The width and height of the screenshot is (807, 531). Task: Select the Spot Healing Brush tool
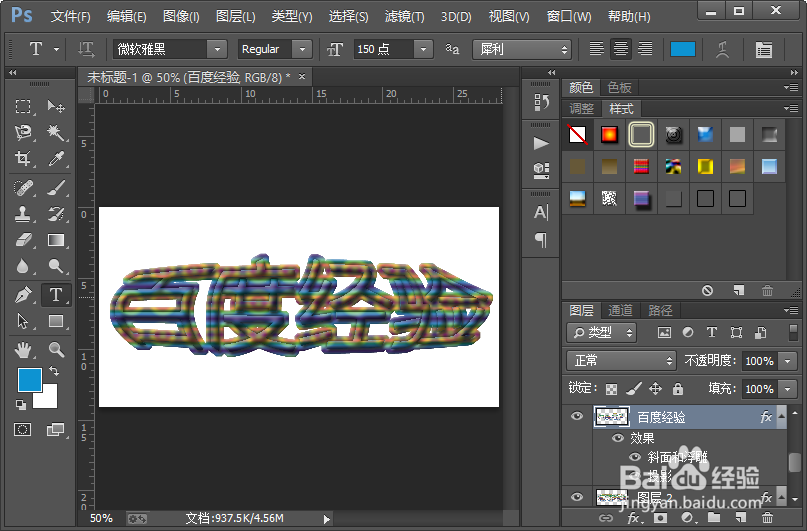pyautogui.click(x=23, y=188)
